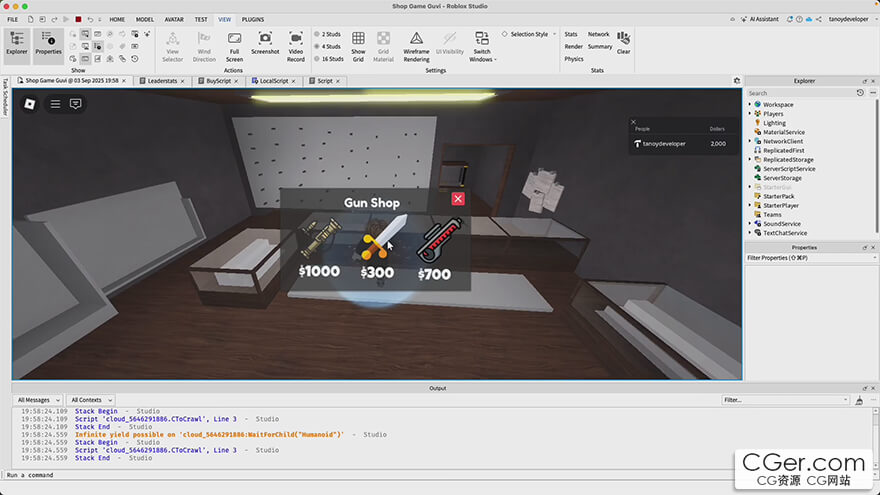Start Video Record from the ribbon
Image resolution: width=880 pixels, height=495 pixels.
296,39
